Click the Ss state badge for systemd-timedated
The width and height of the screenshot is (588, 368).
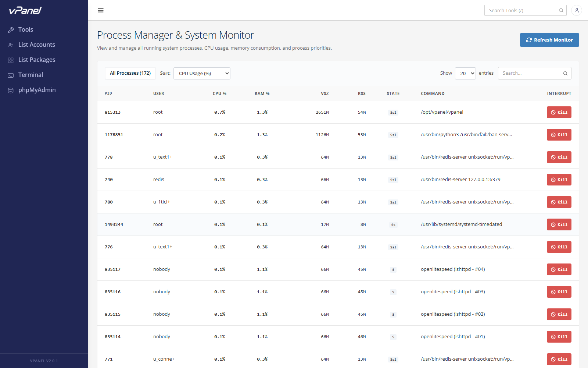(x=393, y=225)
